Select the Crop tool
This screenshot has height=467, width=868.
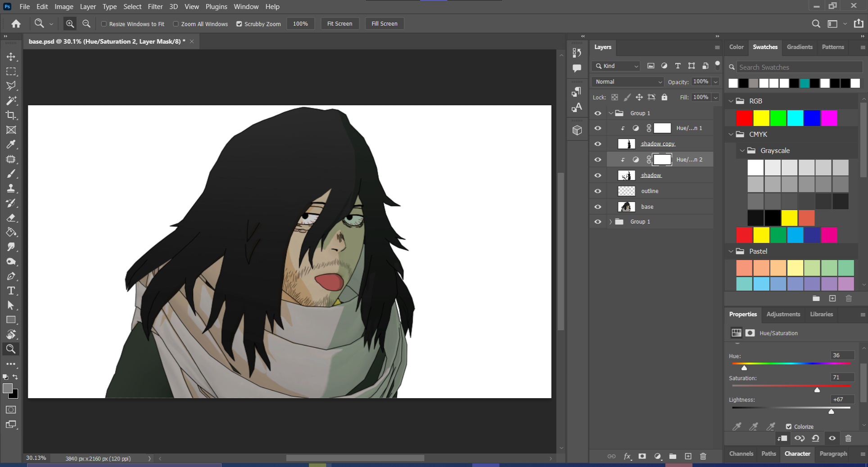11,115
